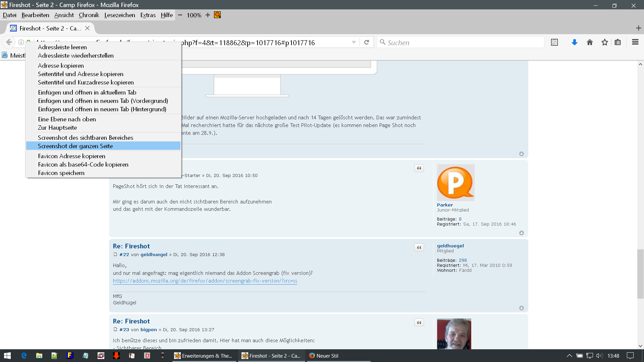Select "Screenshot der ganzen Seite"
This screenshot has height=362, width=644.
(x=75, y=146)
